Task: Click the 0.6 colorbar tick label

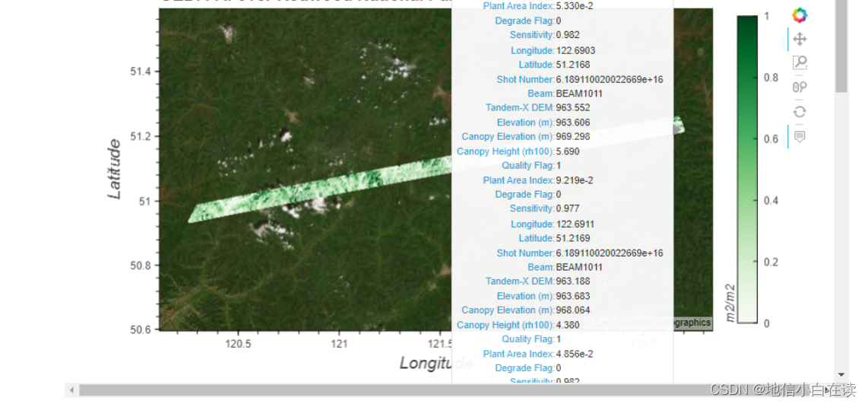Action: pyautogui.click(x=771, y=139)
